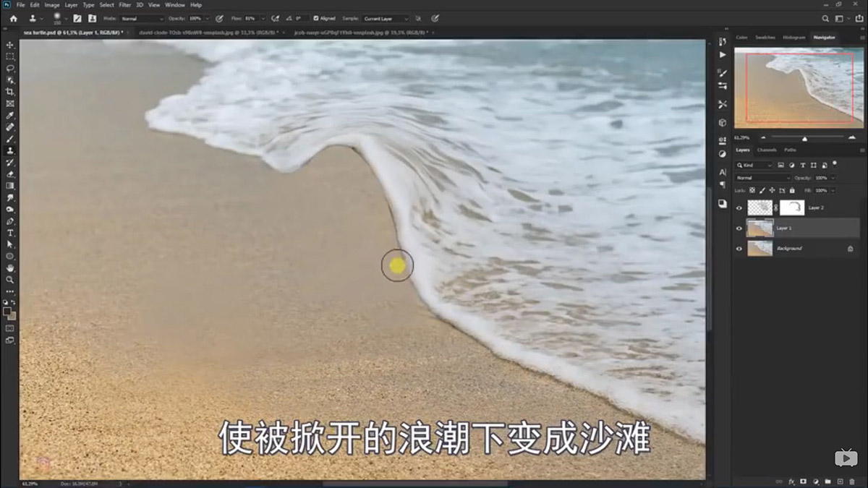Open the Filter menu
868x488 pixels.
coord(124,4)
